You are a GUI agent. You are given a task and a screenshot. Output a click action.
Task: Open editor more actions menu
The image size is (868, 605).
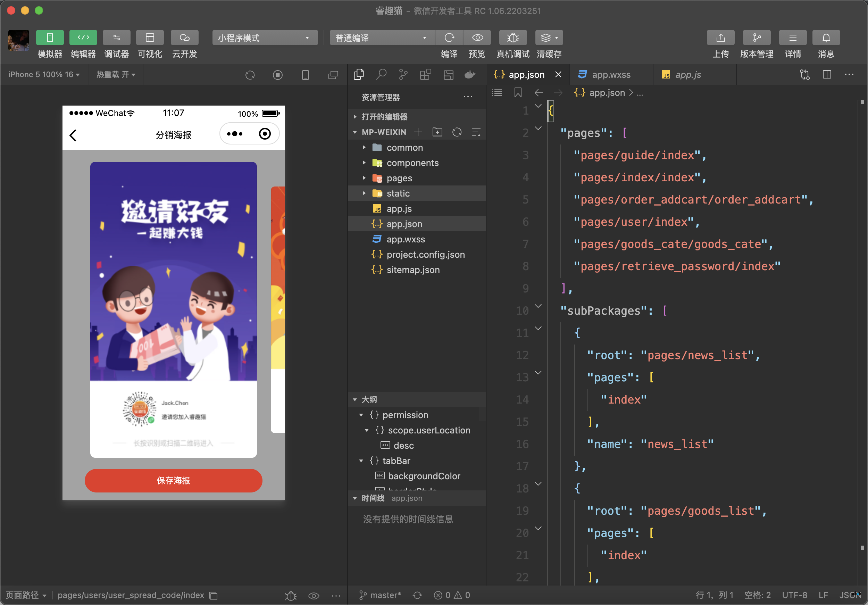(x=849, y=74)
